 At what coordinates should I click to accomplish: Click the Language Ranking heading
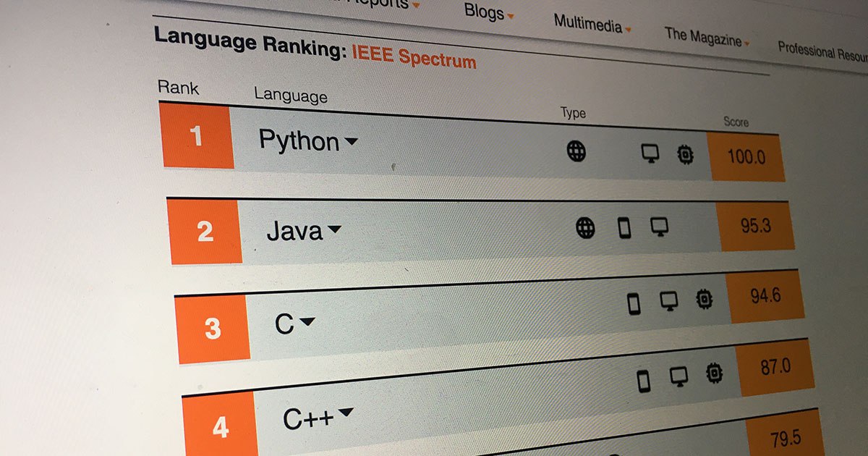(x=250, y=43)
